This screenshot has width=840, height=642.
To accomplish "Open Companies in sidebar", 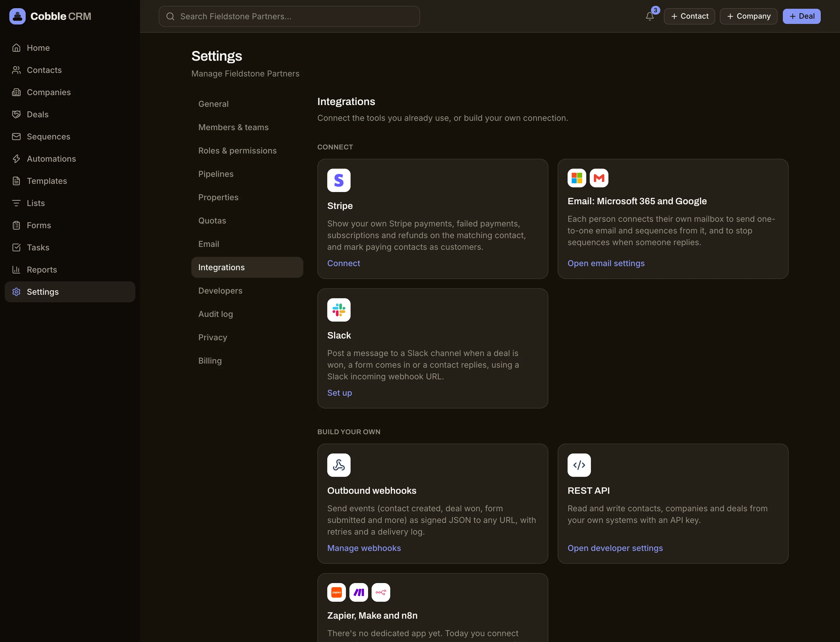I will point(70,92).
